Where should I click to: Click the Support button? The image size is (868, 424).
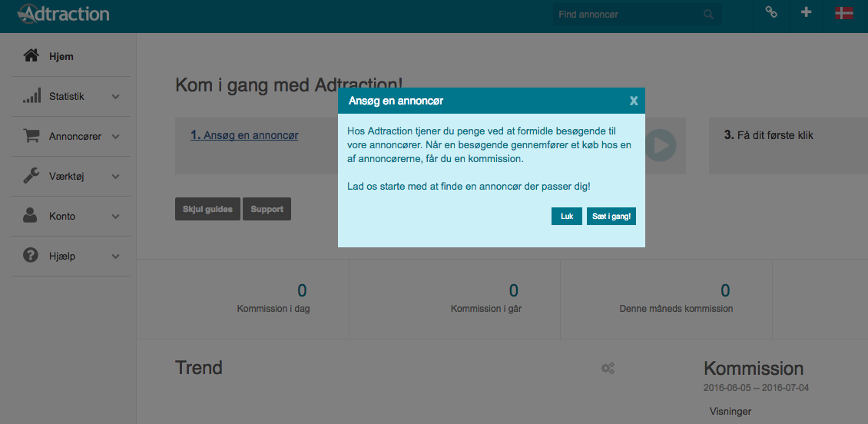pos(267,209)
